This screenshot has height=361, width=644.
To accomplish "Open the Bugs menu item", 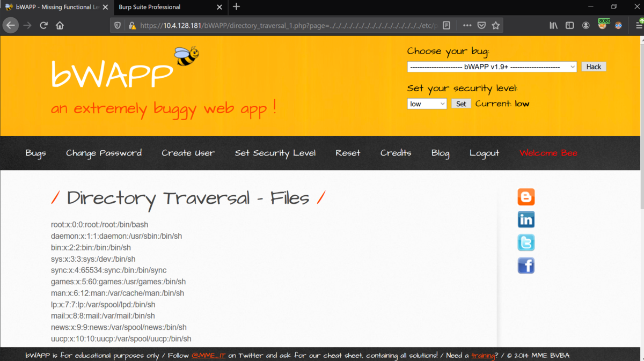I will pyautogui.click(x=35, y=153).
